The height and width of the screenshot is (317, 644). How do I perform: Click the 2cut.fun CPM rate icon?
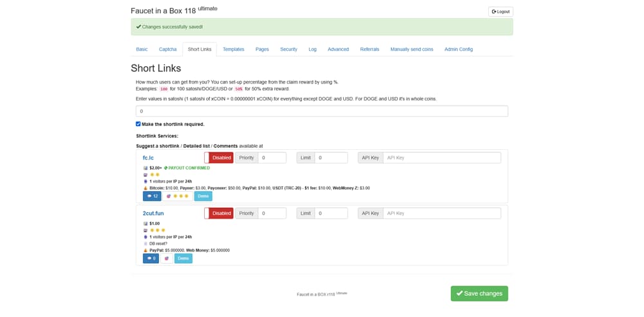146,224
